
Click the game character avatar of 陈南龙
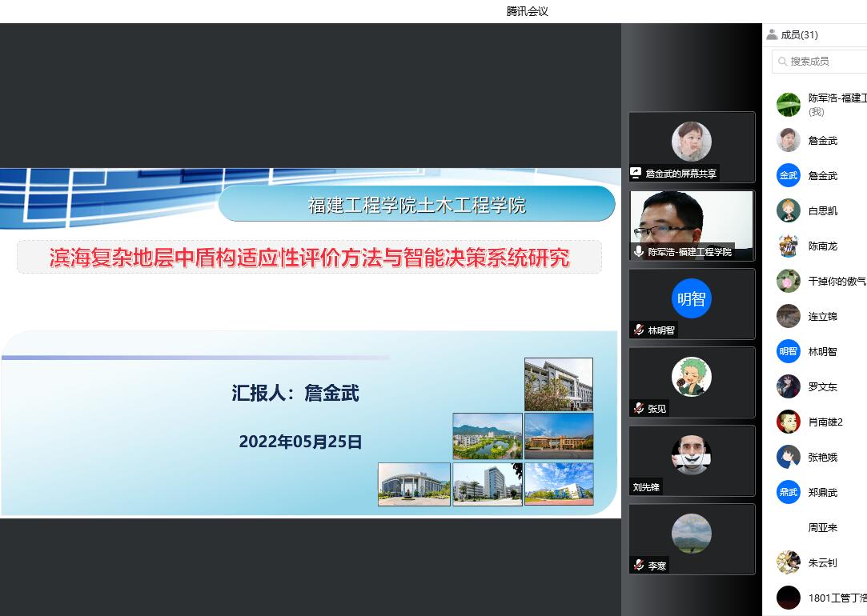pos(788,246)
